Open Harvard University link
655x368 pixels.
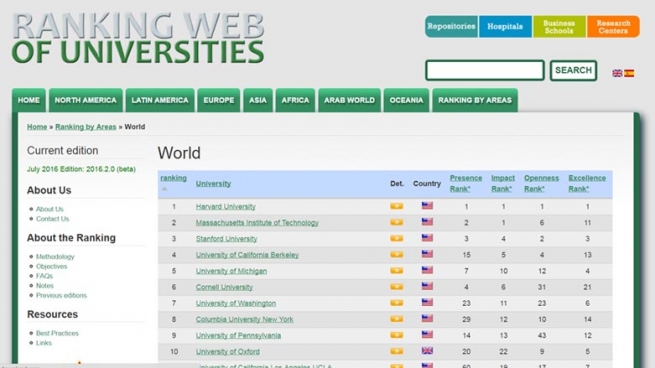(226, 207)
